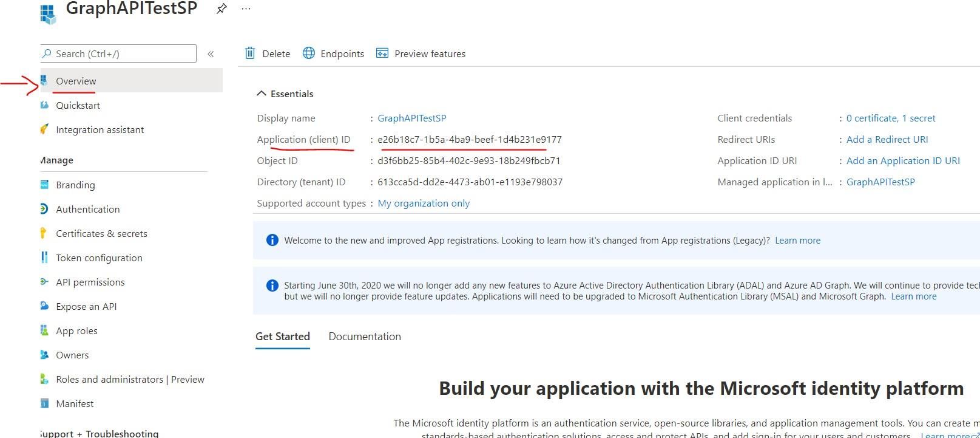Click the search magnifier icon
This screenshot has width=980, height=438.
(x=47, y=53)
